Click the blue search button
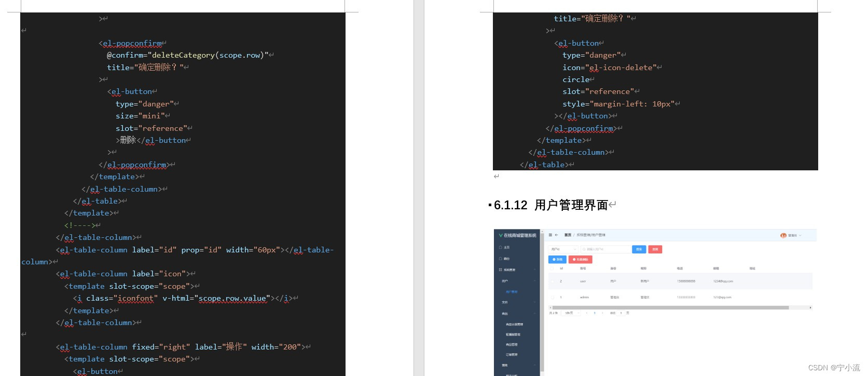The image size is (868, 376). click(639, 249)
